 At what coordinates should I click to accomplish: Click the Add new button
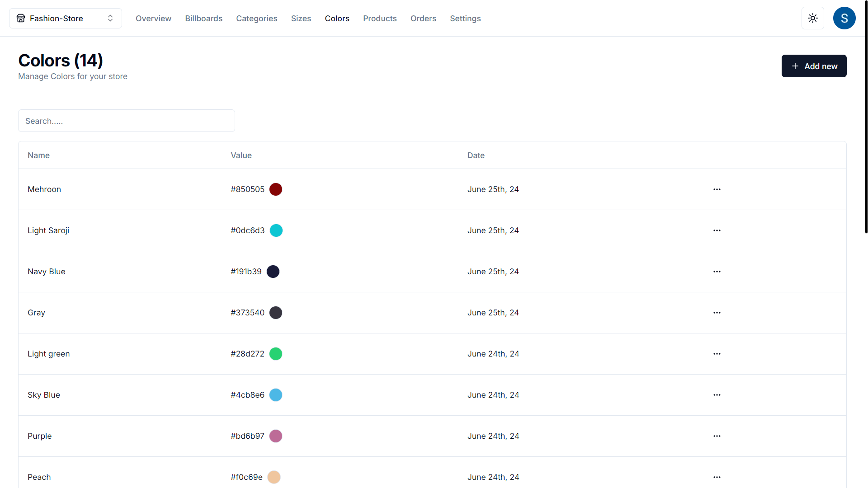coord(814,66)
